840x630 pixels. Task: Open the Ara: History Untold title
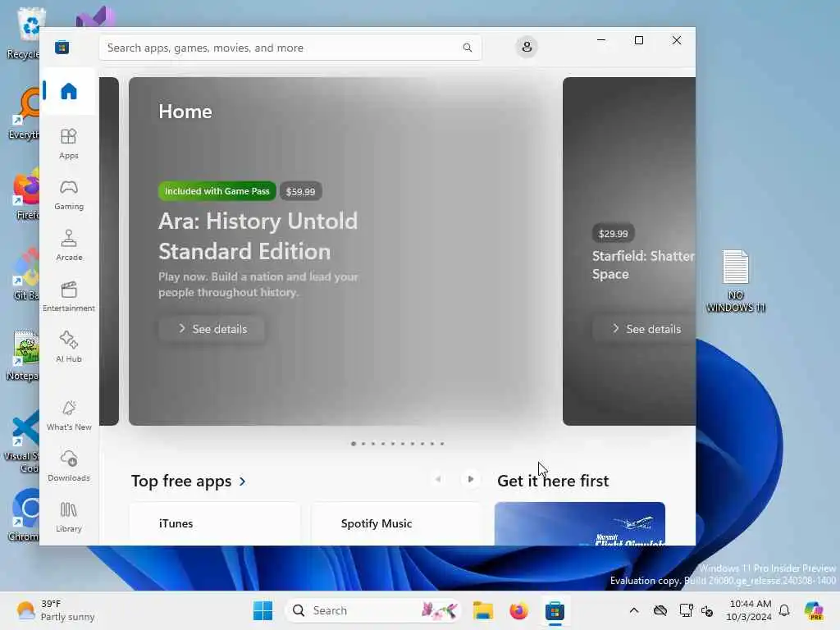[258, 236]
